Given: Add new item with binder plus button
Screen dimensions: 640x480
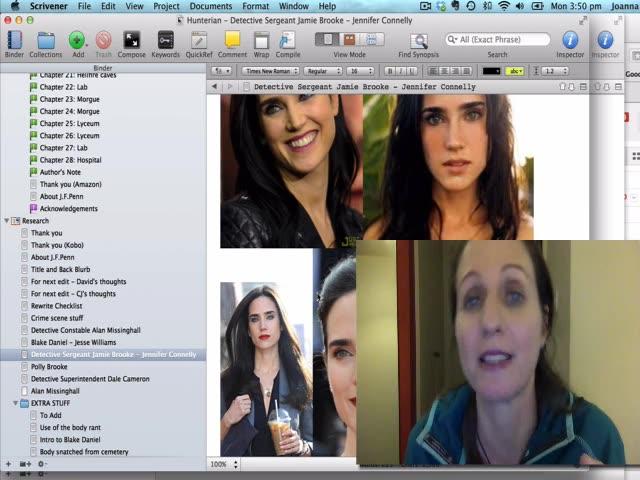Looking at the screenshot, I should pos(8,464).
